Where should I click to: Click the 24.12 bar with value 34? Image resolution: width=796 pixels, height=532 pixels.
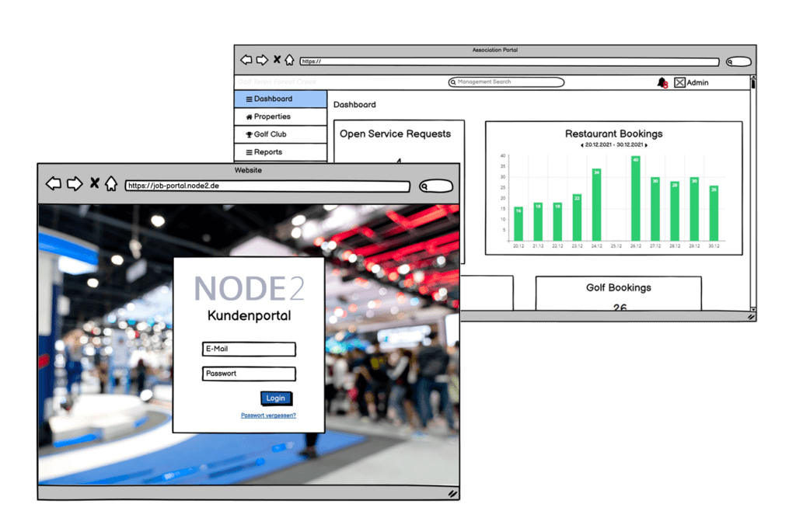596,205
